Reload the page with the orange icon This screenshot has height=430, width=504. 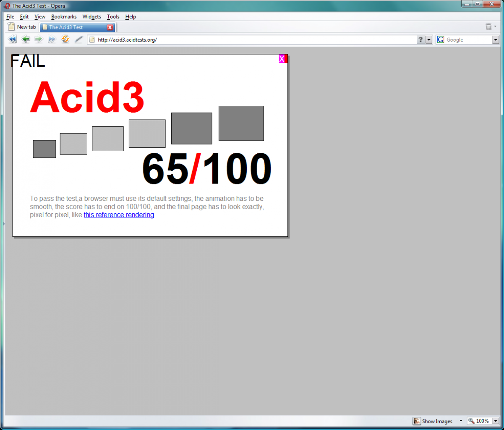click(65, 39)
